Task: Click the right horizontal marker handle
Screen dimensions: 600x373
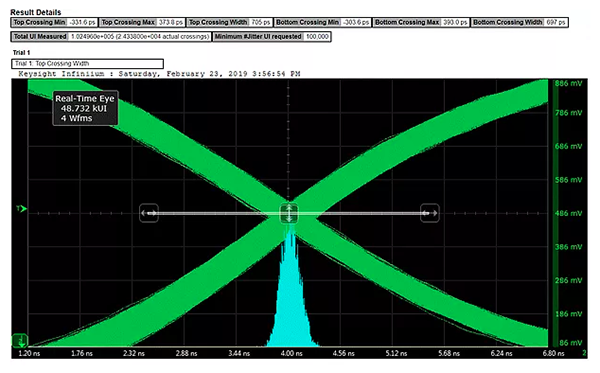Action: (x=429, y=213)
